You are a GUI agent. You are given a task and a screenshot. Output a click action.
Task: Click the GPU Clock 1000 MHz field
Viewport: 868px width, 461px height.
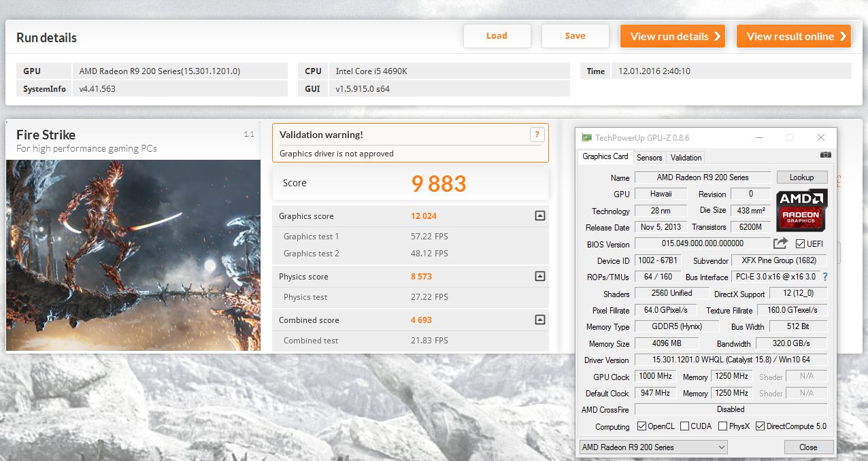656,376
